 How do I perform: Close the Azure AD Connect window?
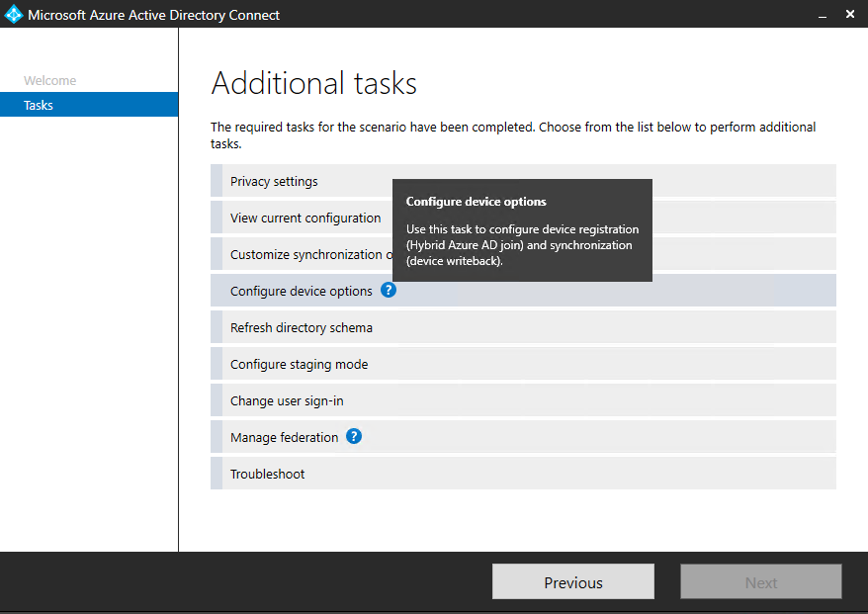850,15
